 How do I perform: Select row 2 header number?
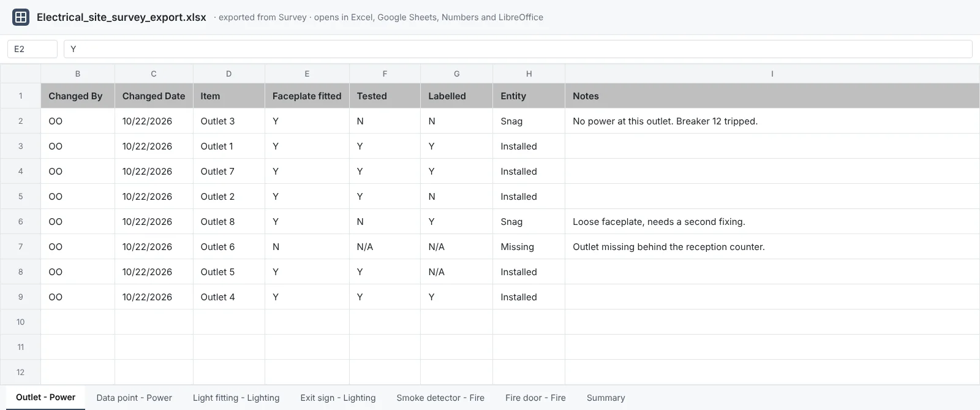pos(21,121)
